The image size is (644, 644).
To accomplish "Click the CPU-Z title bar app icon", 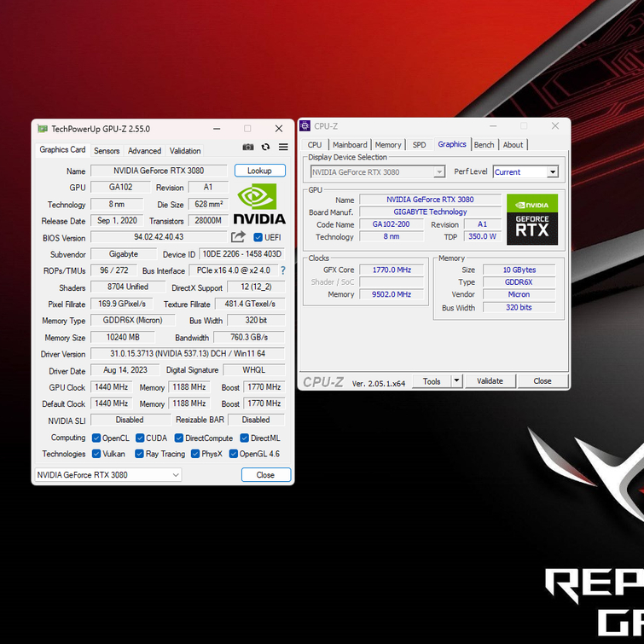I will 305,126.
